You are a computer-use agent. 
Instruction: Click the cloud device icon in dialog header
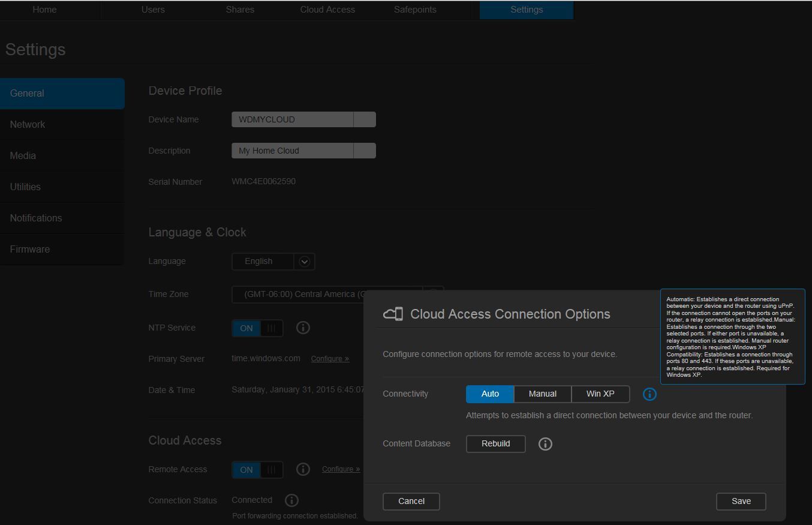coord(393,314)
